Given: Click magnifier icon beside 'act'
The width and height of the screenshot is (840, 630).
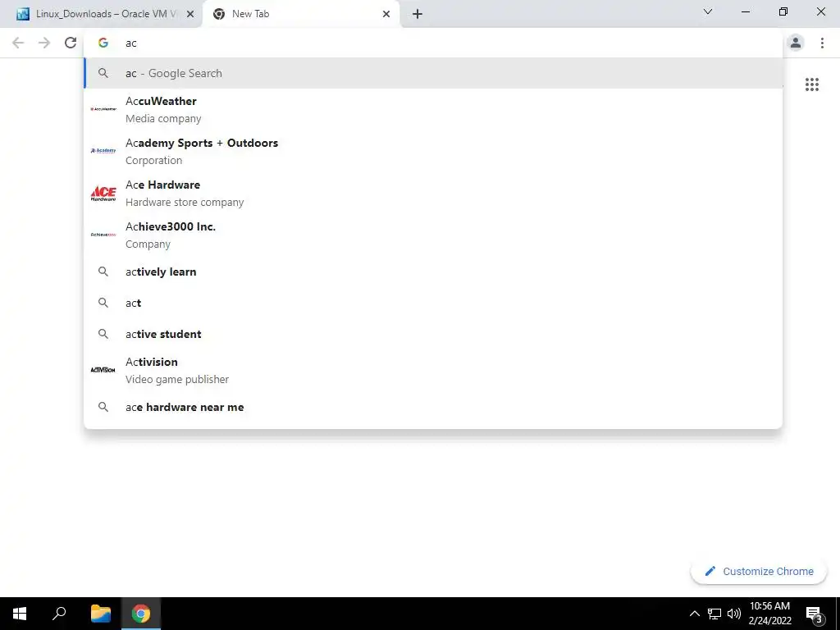Looking at the screenshot, I should tap(103, 303).
